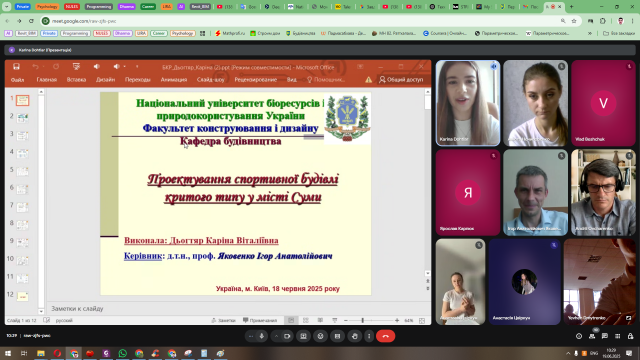Screen dimensions: 640x360
Task: Select slide 5 thumbnail in panel
Action: [x=22, y=171]
